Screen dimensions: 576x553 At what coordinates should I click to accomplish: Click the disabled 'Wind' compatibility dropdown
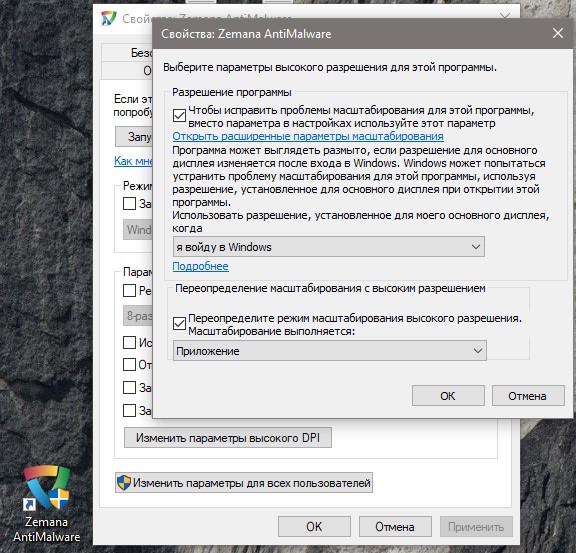138,230
